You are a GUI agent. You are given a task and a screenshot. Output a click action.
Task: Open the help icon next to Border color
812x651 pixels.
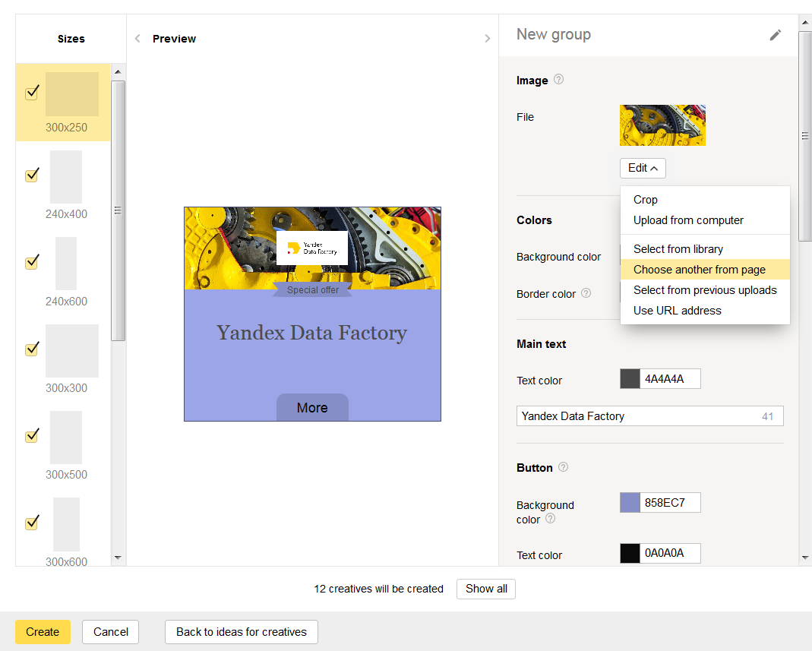click(586, 293)
